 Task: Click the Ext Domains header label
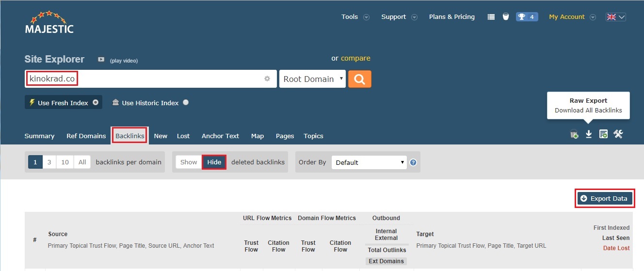point(386,261)
